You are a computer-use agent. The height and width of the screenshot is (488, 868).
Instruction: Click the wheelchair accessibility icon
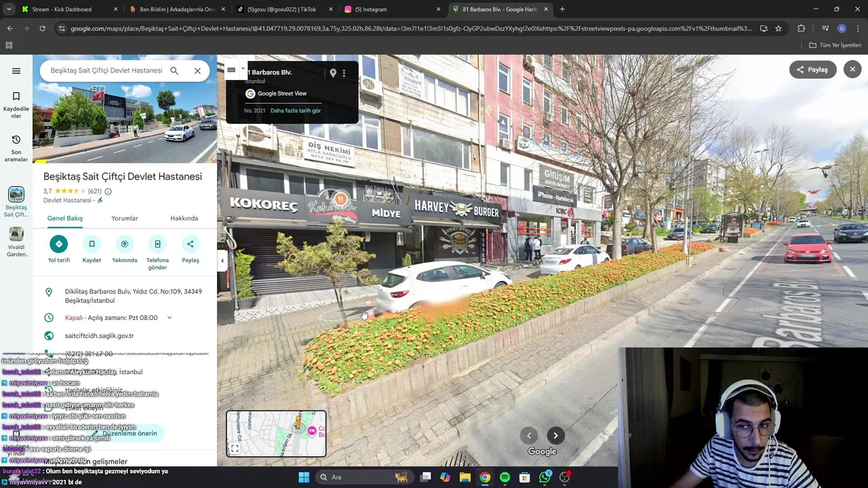(100, 201)
